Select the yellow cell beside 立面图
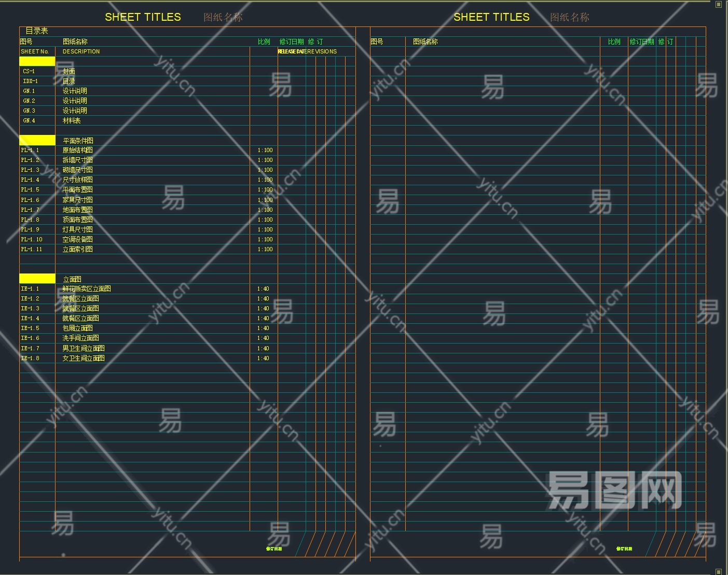This screenshot has height=575, width=728. 37,279
